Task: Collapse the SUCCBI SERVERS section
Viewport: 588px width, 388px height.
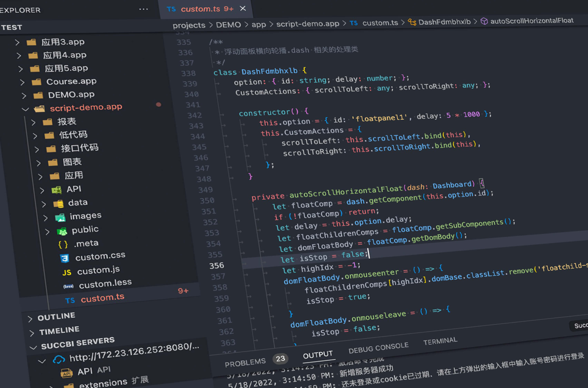Action: pos(33,347)
